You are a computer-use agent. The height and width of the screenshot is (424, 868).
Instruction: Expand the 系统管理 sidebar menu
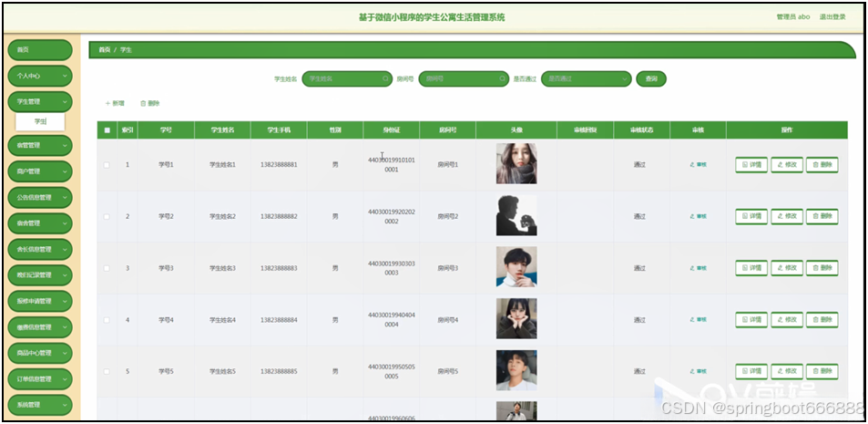click(x=40, y=405)
